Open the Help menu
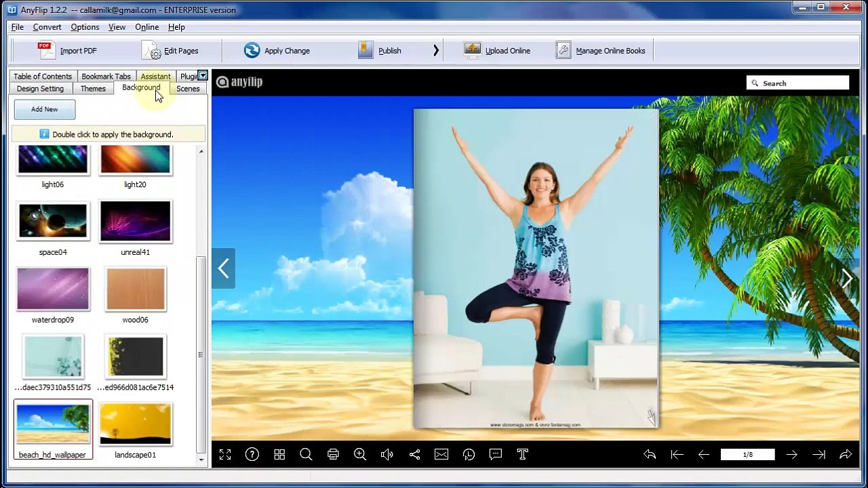The height and width of the screenshot is (488, 868). click(x=176, y=27)
